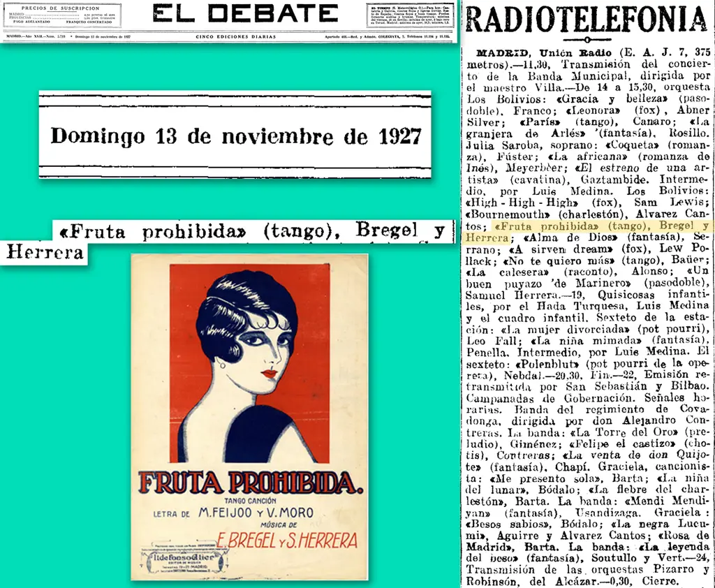Click highlighted "«Fruta prohibida» (tango), Bregel y" in article
715x588 pixels.
(601, 226)
